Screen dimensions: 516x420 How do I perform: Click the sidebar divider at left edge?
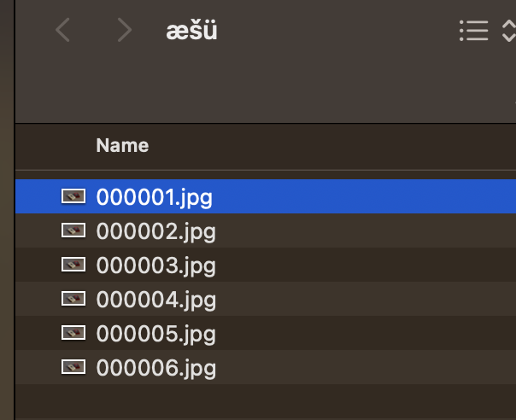pyautogui.click(x=15, y=256)
